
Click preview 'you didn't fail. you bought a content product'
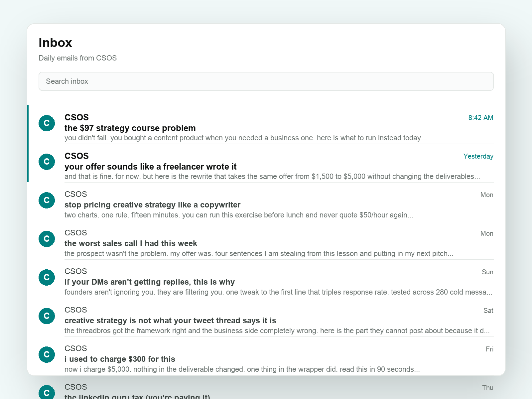246,138
